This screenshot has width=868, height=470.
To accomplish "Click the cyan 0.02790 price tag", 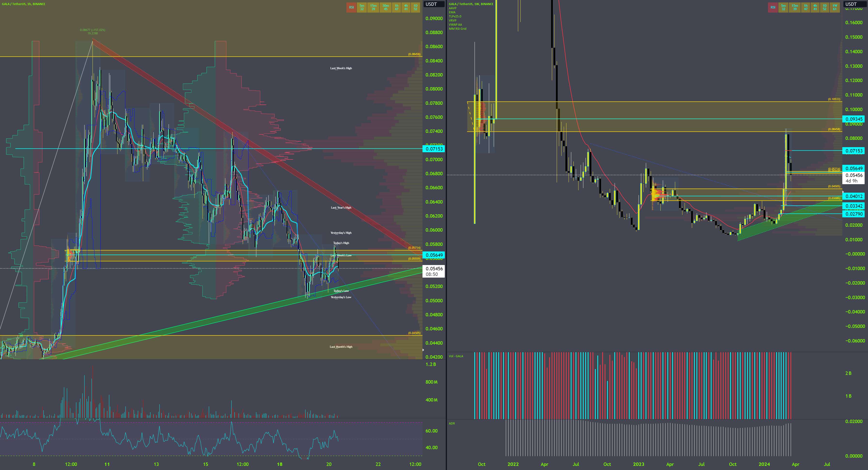I will pyautogui.click(x=853, y=214).
